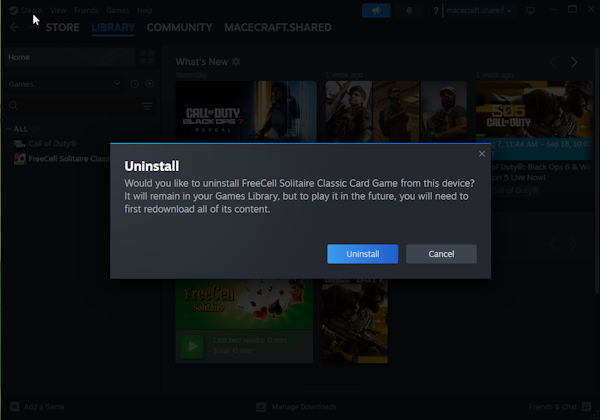
Task: Show recent games clock icon
Action: [x=135, y=84]
